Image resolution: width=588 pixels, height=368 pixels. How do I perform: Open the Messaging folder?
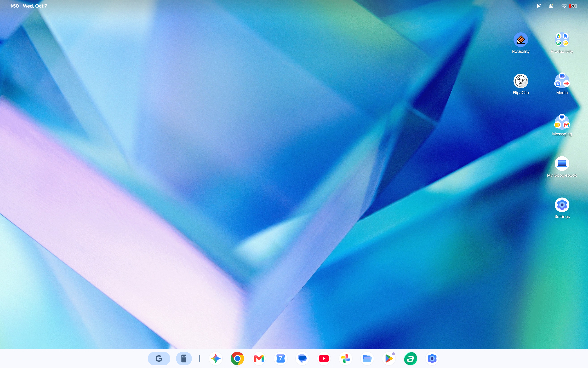(562, 122)
